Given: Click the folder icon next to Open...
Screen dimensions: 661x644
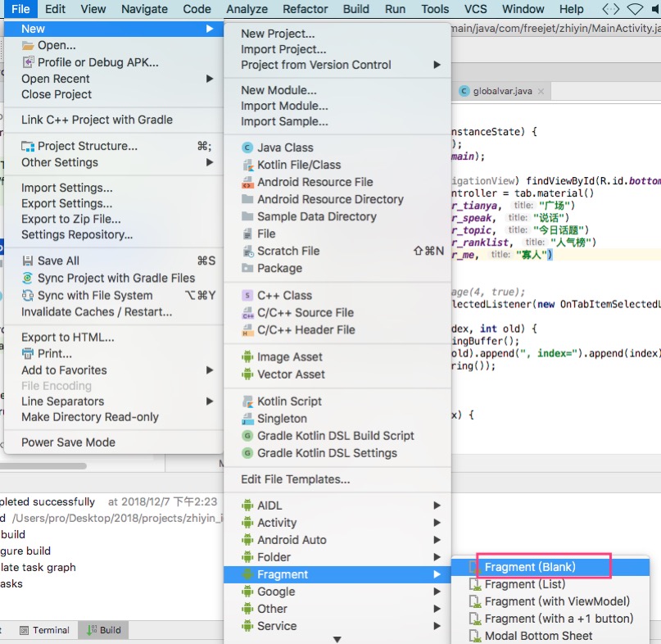Looking at the screenshot, I should tap(28, 45).
